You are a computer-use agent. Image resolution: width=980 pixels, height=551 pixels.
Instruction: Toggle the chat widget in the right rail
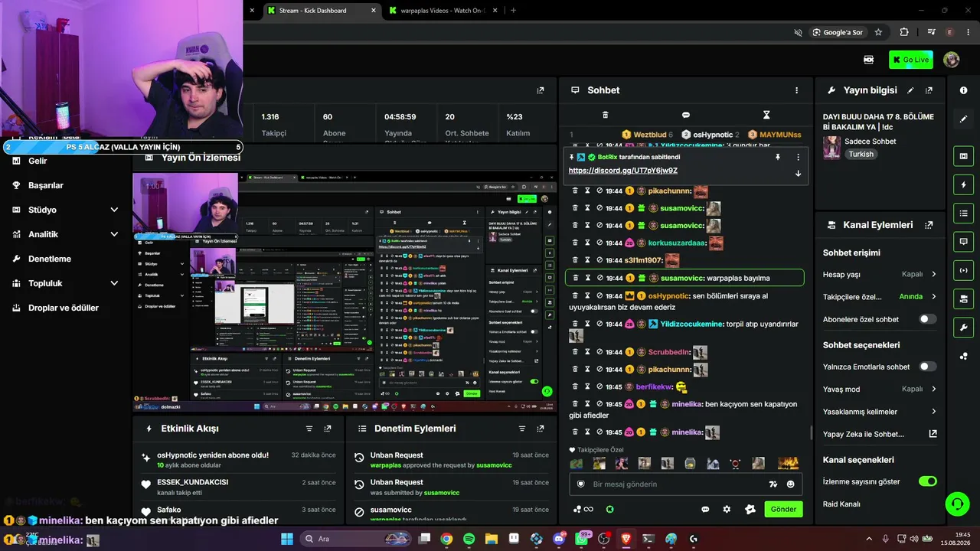click(963, 241)
